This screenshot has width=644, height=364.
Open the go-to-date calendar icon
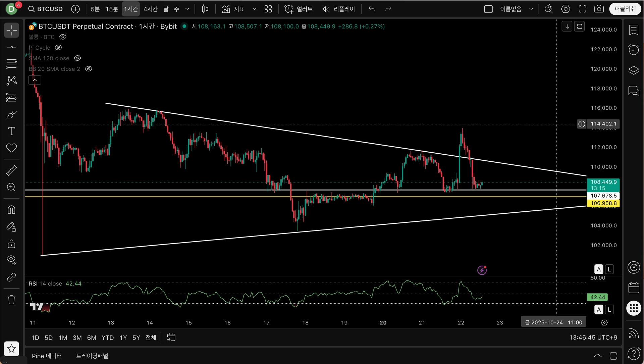tap(171, 337)
